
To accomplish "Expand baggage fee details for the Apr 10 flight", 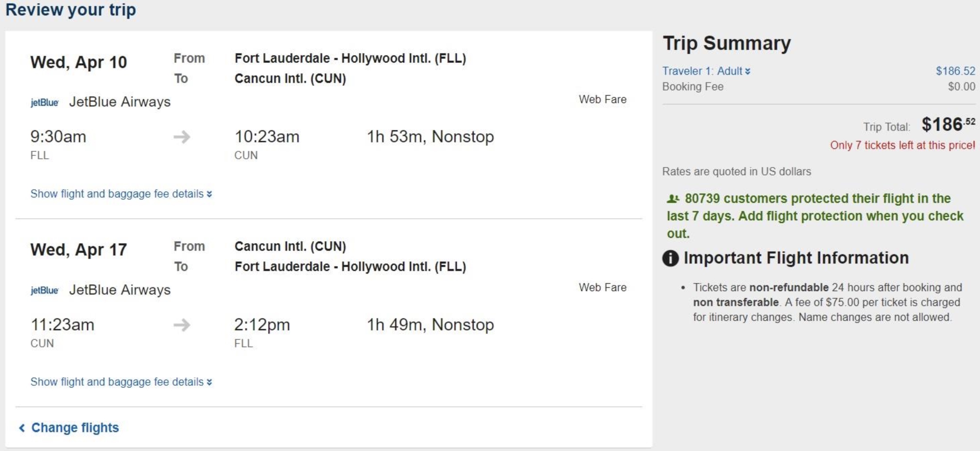I will tap(121, 194).
